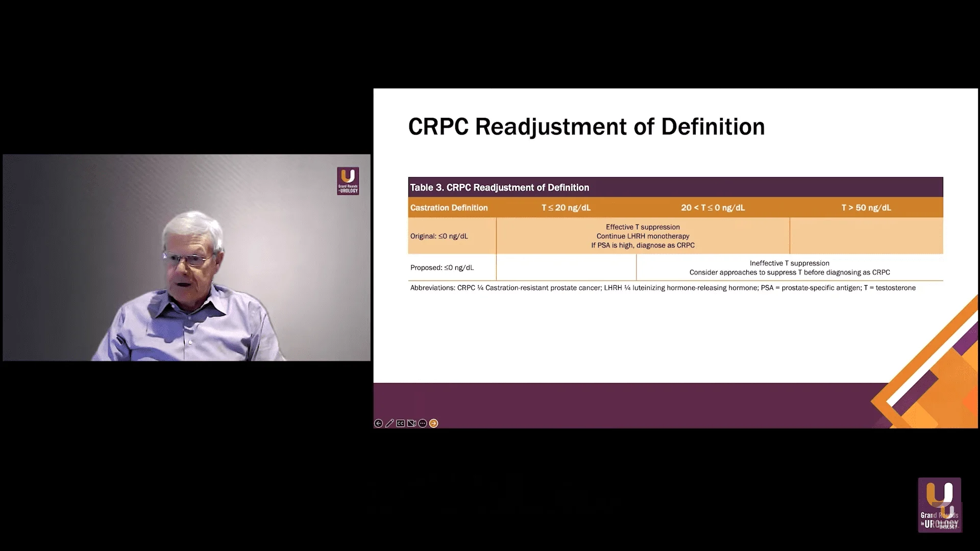Screen dimensions: 980x551
Task: Click the 'Continue LHRH monotherapy' line
Action: (643, 236)
